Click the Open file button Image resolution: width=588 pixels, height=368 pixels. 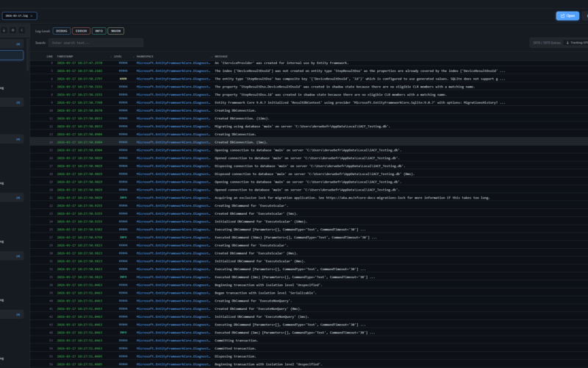567,15
